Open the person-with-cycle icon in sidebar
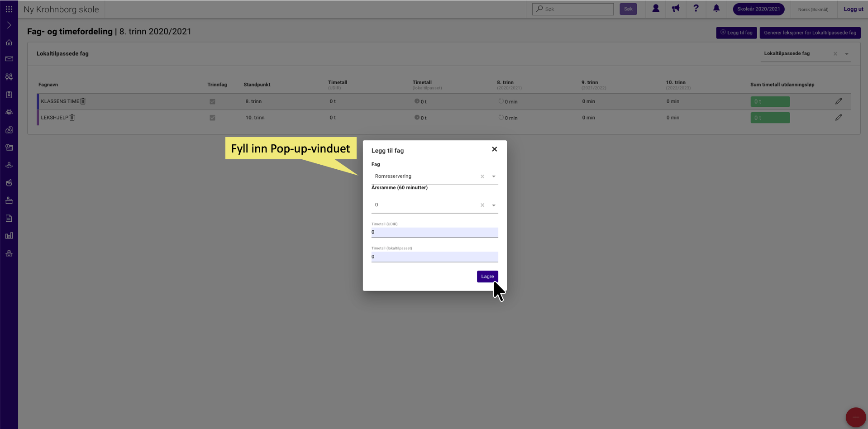 [9, 165]
